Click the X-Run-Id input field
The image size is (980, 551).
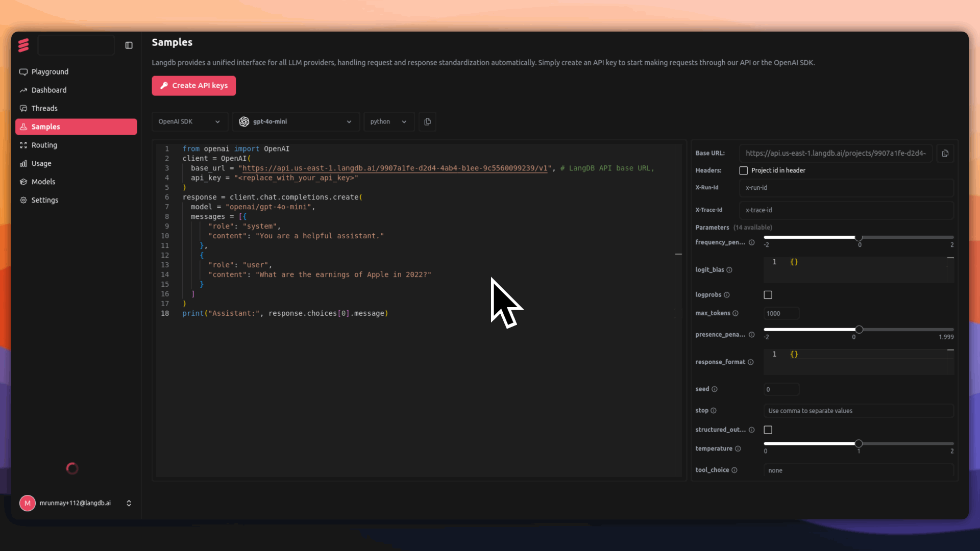(x=846, y=188)
